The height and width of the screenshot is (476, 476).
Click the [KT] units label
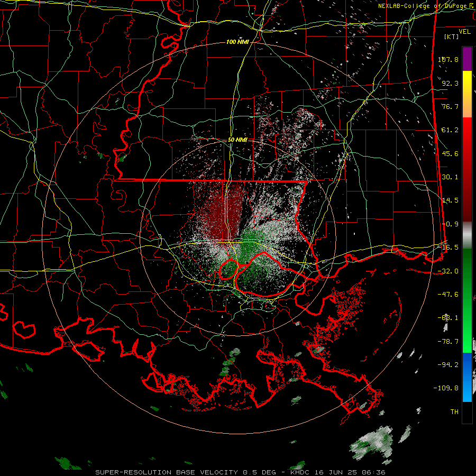pyautogui.click(x=452, y=36)
